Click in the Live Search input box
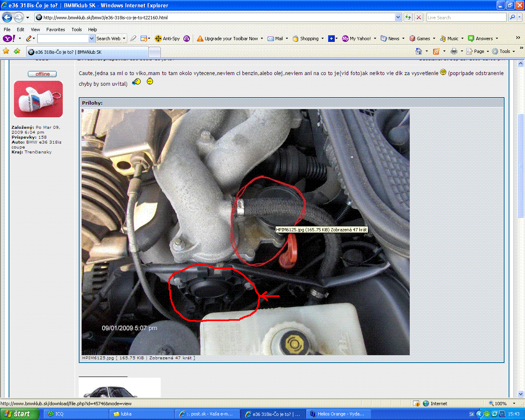 (x=466, y=18)
